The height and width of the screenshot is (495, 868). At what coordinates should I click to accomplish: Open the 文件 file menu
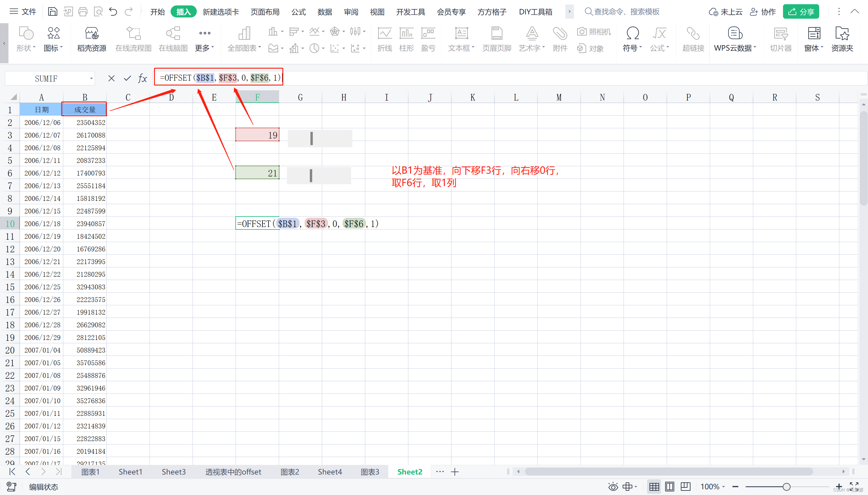[23, 12]
